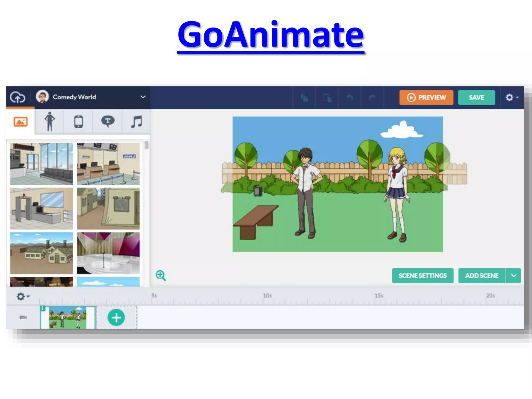Expand the ADD SCENE dropdown arrow
Screen dimensions: 532x399
tap(514, 276)
